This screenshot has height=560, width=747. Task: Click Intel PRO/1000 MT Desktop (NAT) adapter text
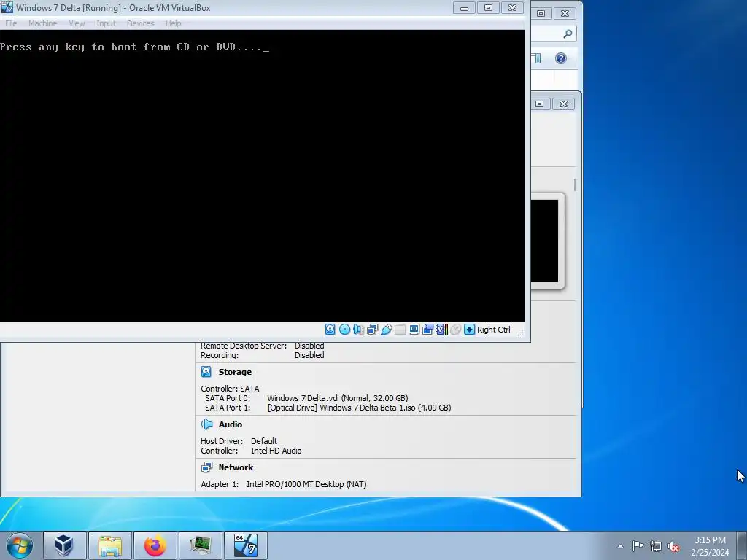click(x=306, y=484)
